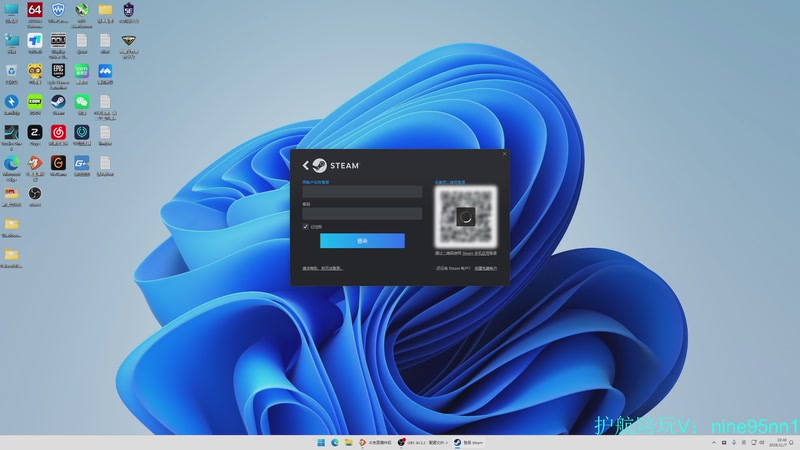Select the OBS Studio desktop icon
Screen dimensions: 800x450
pos(35,194)
